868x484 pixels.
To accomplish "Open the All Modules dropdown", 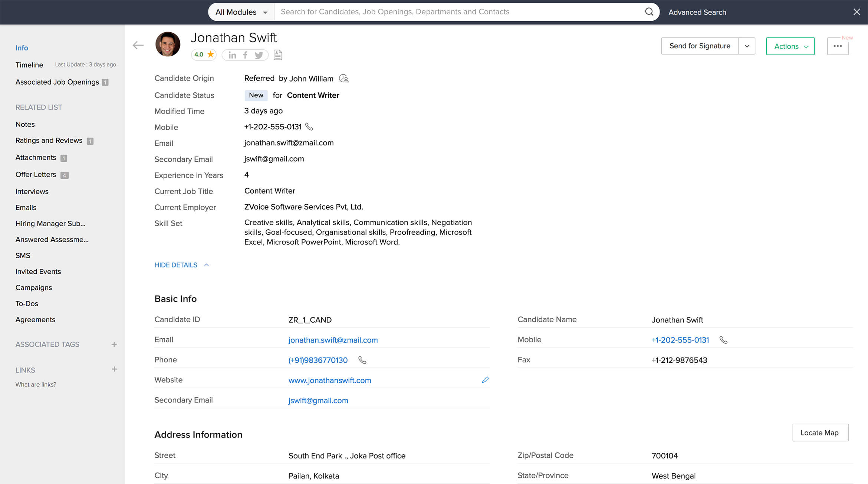I will pyautogui.click(x=241, y=12).
